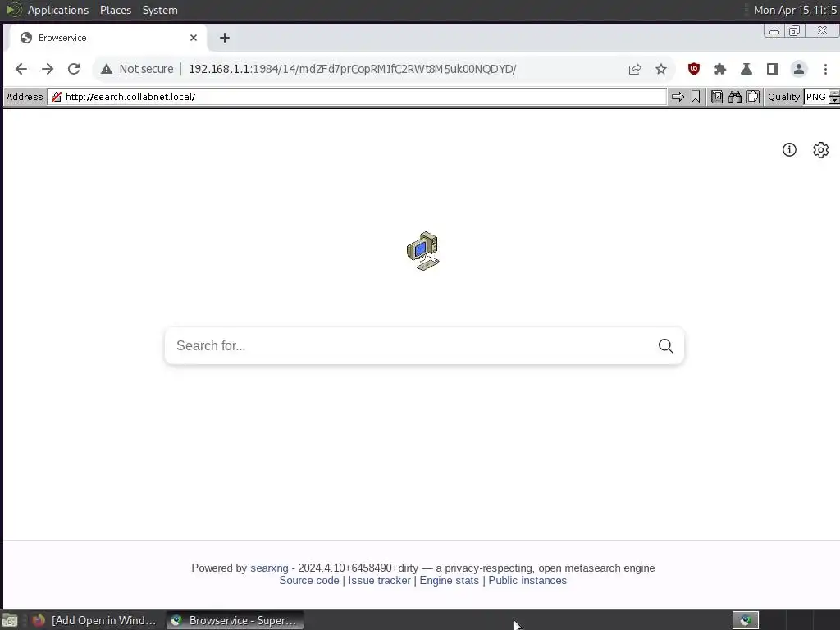Toggle the side panel button

click(x=773, y=69)
